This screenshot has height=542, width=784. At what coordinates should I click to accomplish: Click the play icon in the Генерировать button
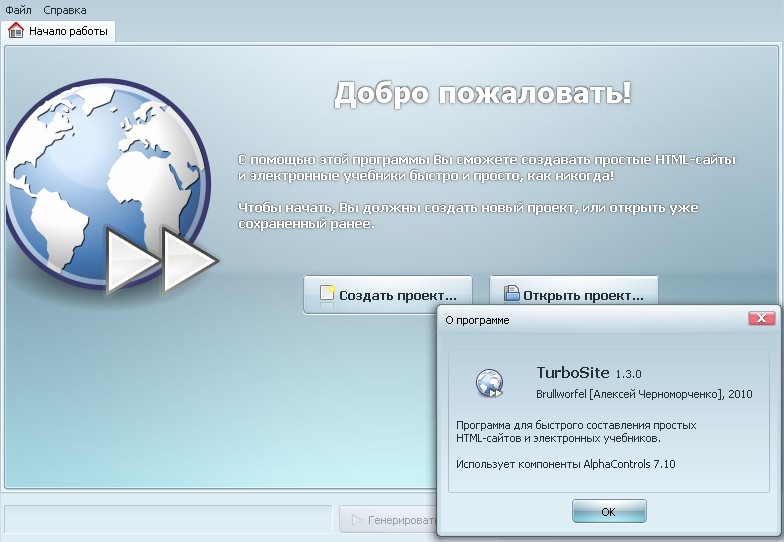(356, 520)
